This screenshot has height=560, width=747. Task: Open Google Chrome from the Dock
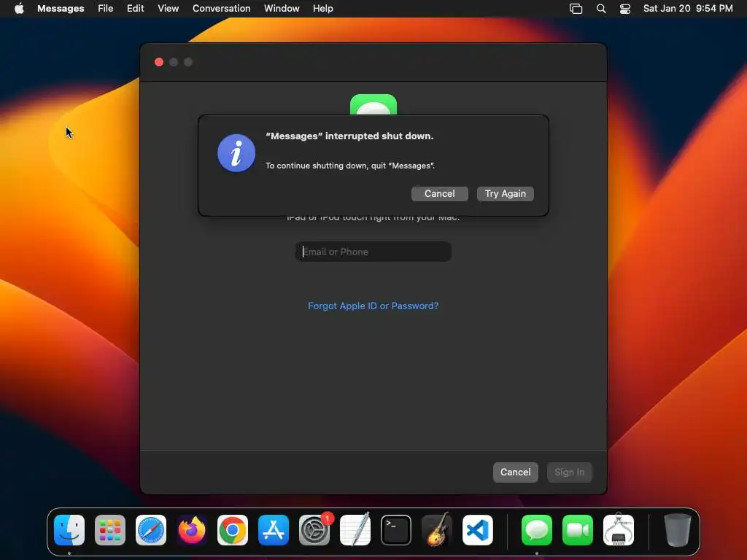[x=233, y=530]
